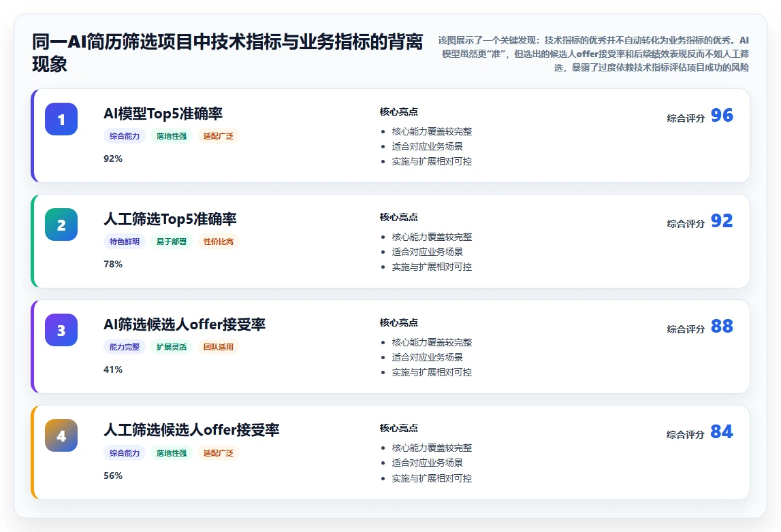
Task: Click the rank 1 number badge
Action: [x=61, y=120]
